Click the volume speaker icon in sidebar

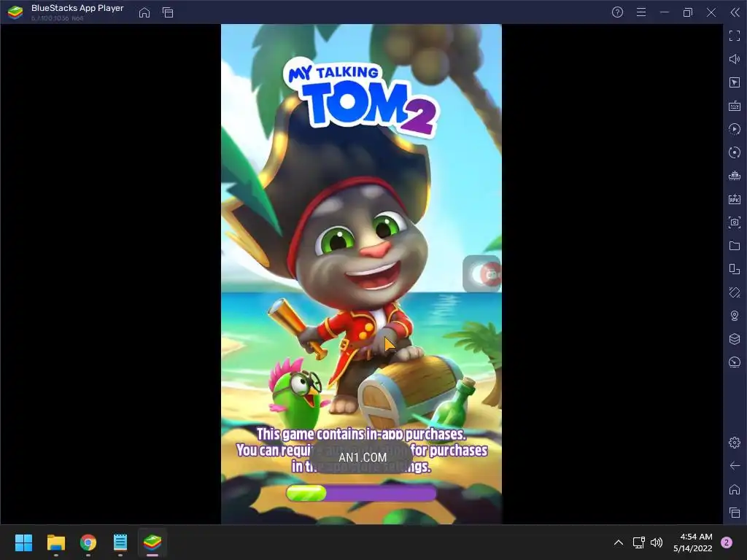[x=734, y=59]
